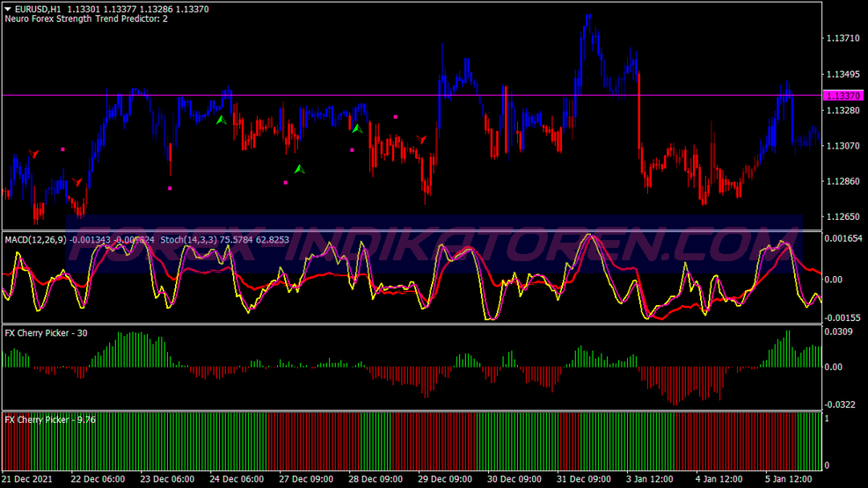Click the triangle icon before EURUSD,H1

8,9
